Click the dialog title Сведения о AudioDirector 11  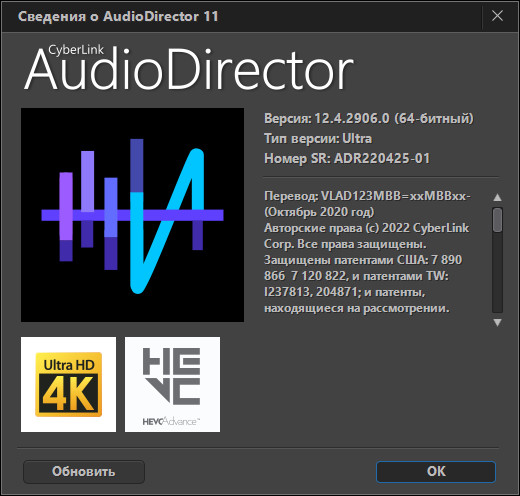(118, 16)
